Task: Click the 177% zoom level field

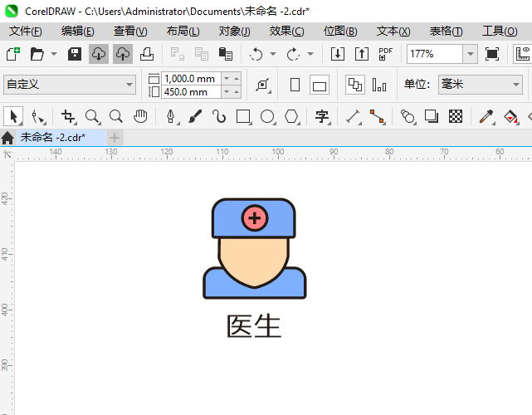Action: [x=435, y=54]
